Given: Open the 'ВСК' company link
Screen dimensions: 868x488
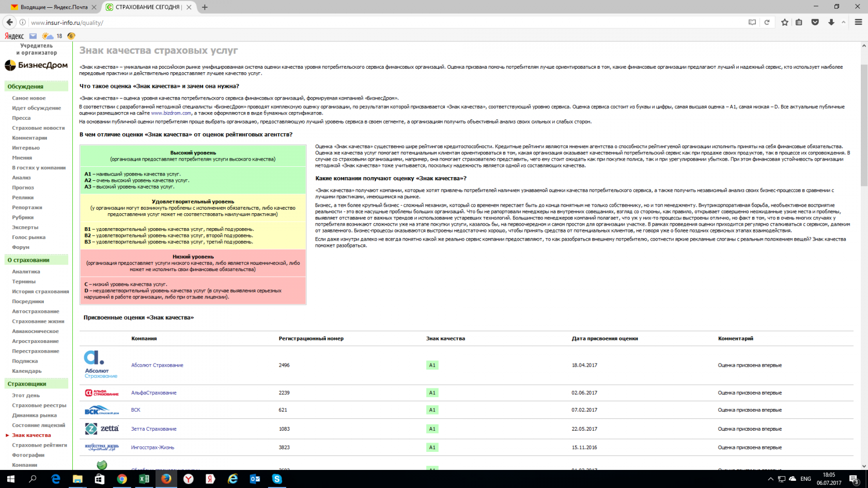Looking at the screenshot, I should (x=136, y=410).
